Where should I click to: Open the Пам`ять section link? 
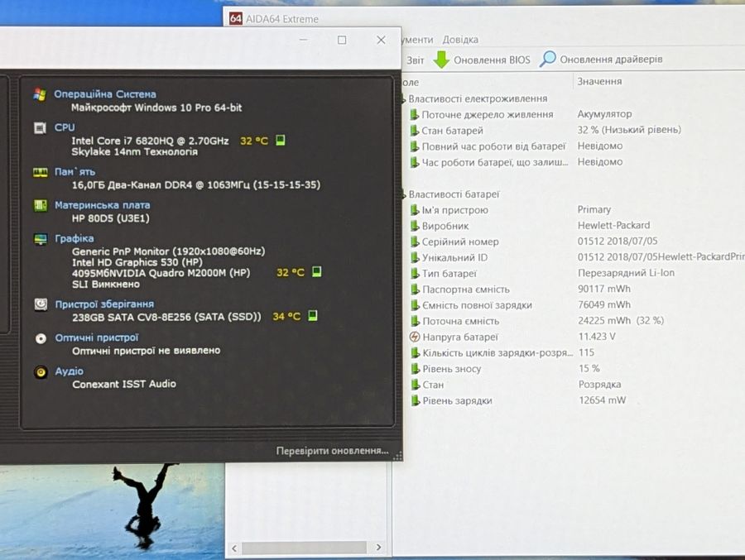(74, 171)
